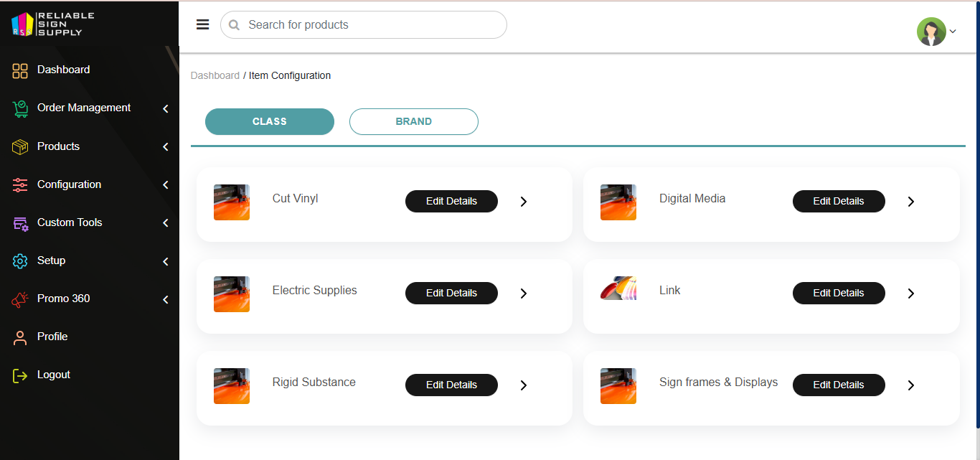Click the Configuration sliders icon
Screen dimensions: 980x460
pyautogui.click(x=20, y=184)
